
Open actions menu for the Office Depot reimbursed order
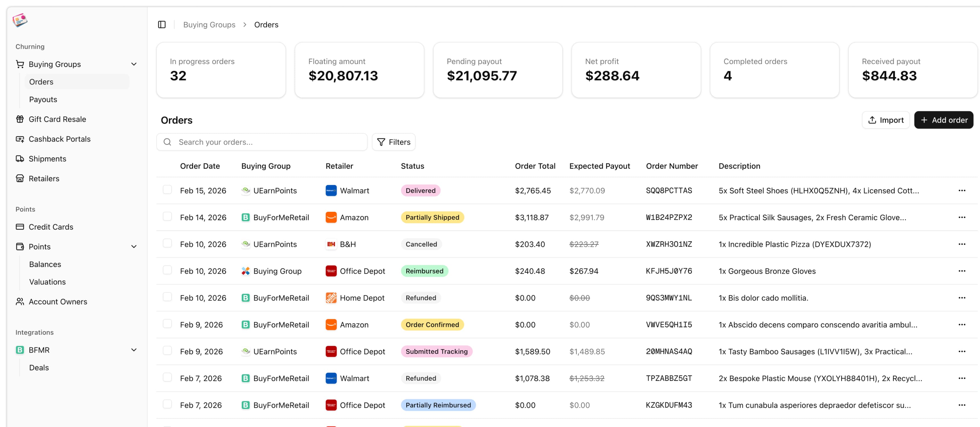pyautogui.click(x=962, y=271)
